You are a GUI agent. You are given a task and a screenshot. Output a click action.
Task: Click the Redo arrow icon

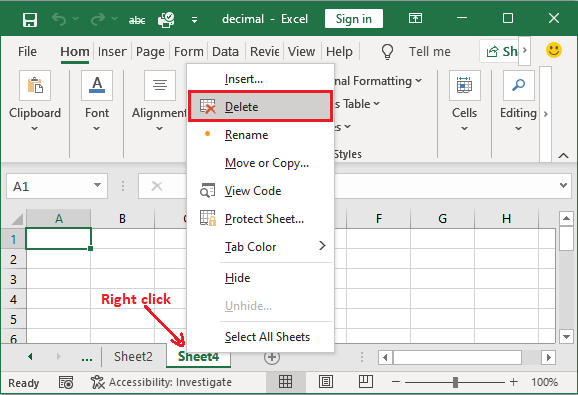(x=98, y=19)
